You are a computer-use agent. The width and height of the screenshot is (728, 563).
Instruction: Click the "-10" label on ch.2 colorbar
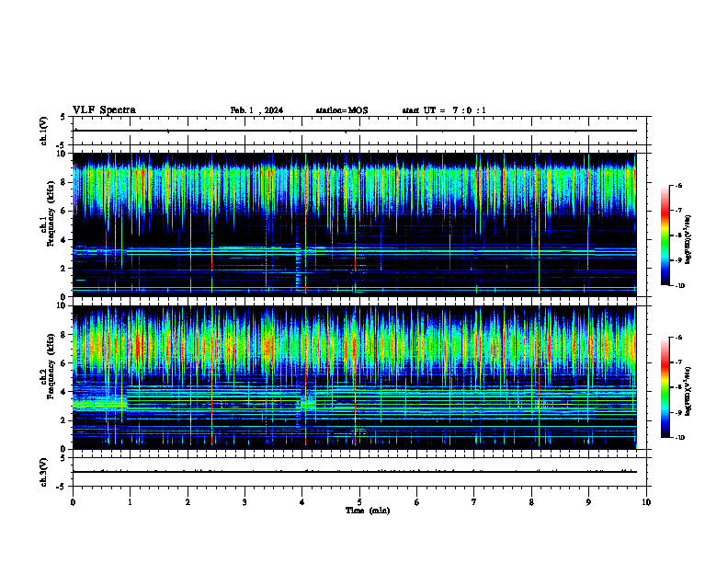[679, 438]
